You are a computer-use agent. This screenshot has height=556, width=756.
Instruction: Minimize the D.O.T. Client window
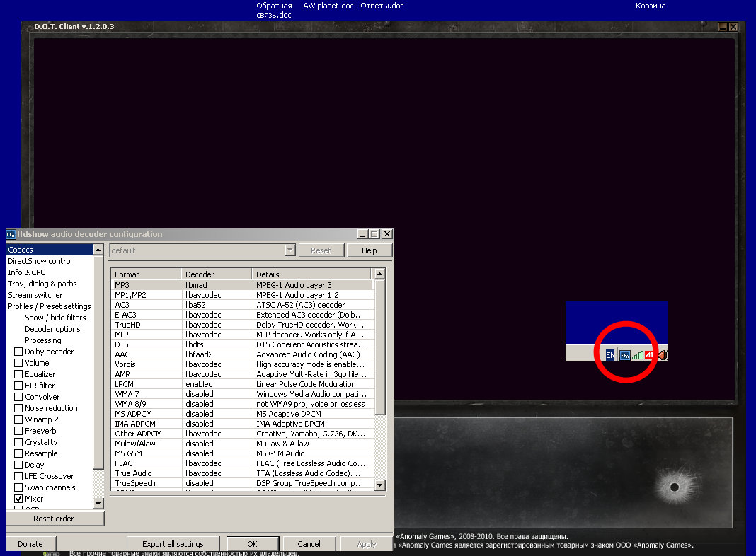click(722, 27)
